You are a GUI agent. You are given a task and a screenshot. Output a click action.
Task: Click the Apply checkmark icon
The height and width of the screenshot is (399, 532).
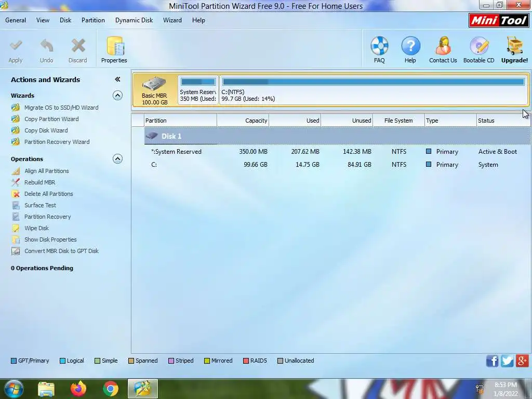[16, 46]
